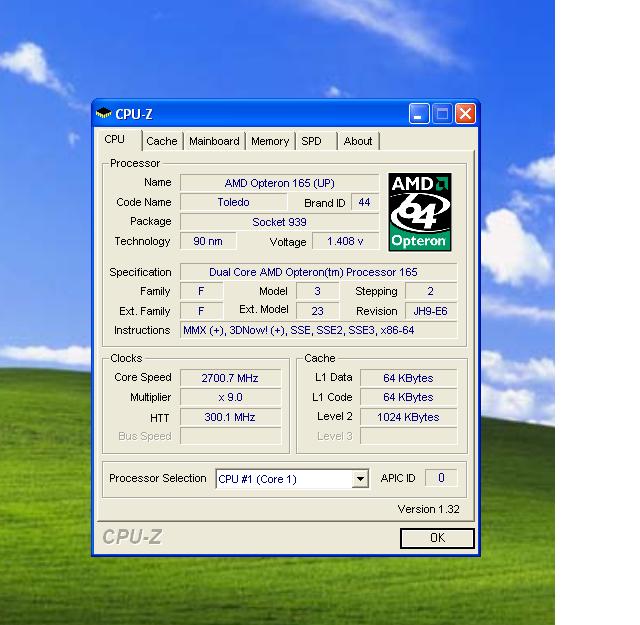Image resolution: width=640 pixels, height=625 pixels.
Task: Click the Family value 'F' field
Action: pyautogui.click(x=202, y=291)
